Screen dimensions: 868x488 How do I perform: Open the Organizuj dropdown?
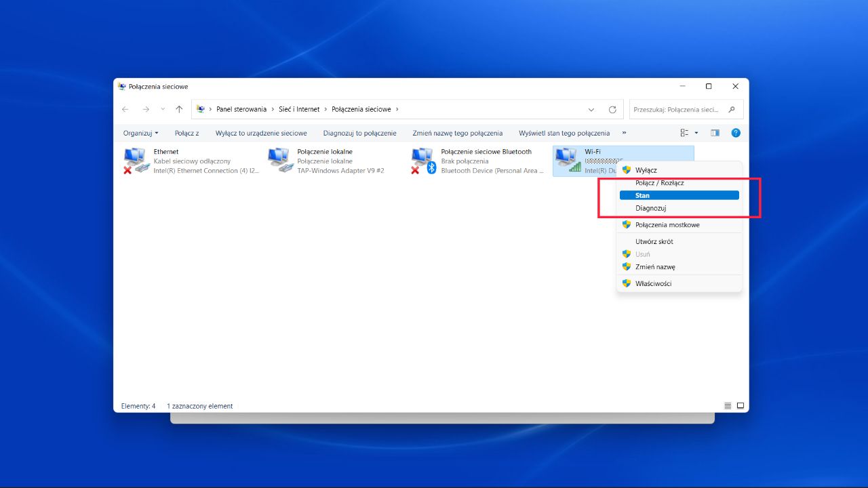tap(140, 133)
